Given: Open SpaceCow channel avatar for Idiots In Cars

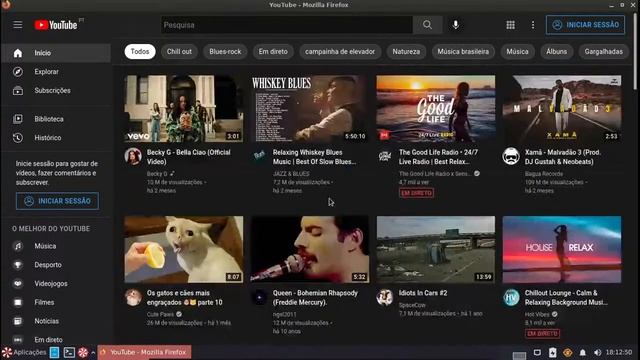Looking at the screenshot, I should click(385, 298).
